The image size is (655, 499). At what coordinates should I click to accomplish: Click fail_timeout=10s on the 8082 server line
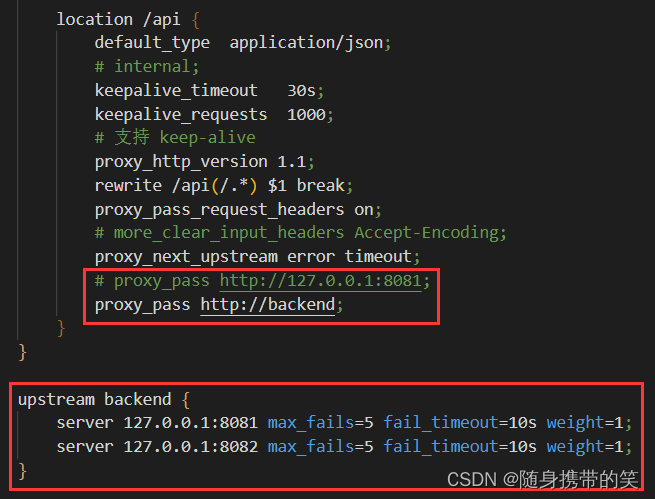pos(460,446)
